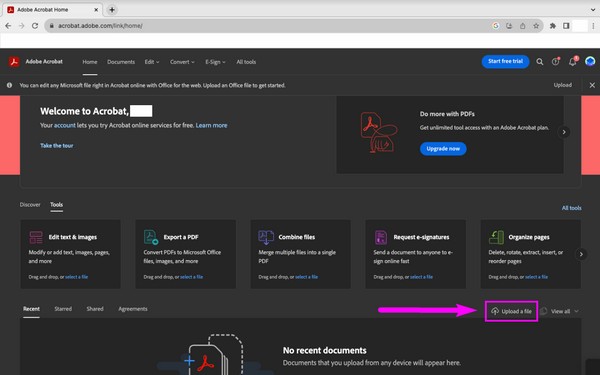600x375 pixels.
Task: Switch to the Shared tab
Action: pyautogui.click(x=95, y=308)
